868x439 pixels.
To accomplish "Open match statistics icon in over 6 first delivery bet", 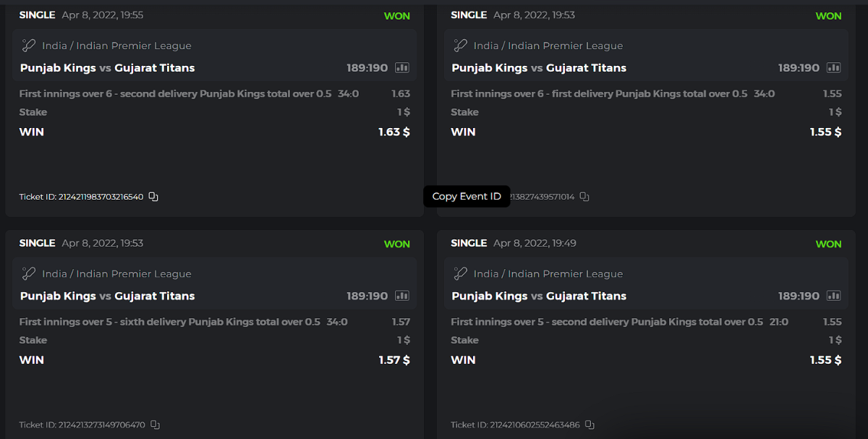I will 833,68.
